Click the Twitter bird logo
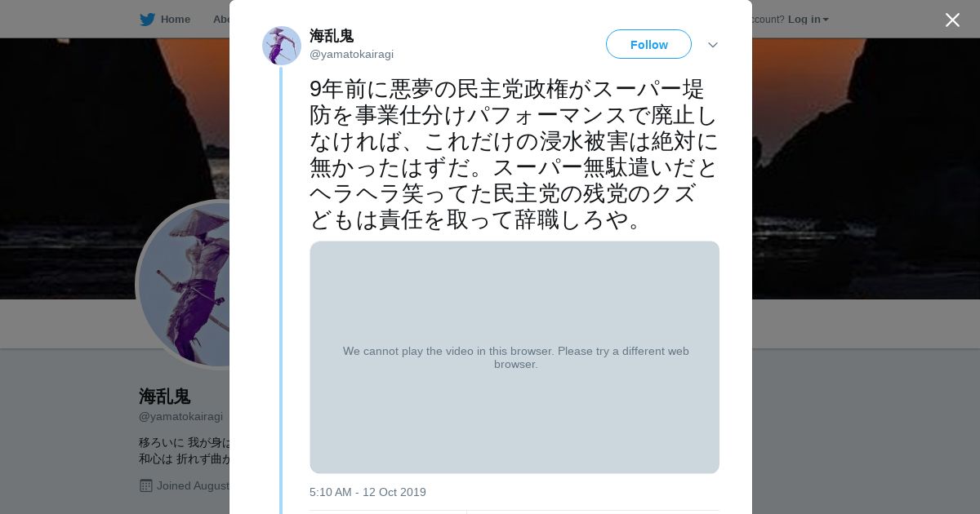980x514 pixels. tap(147, 19)
